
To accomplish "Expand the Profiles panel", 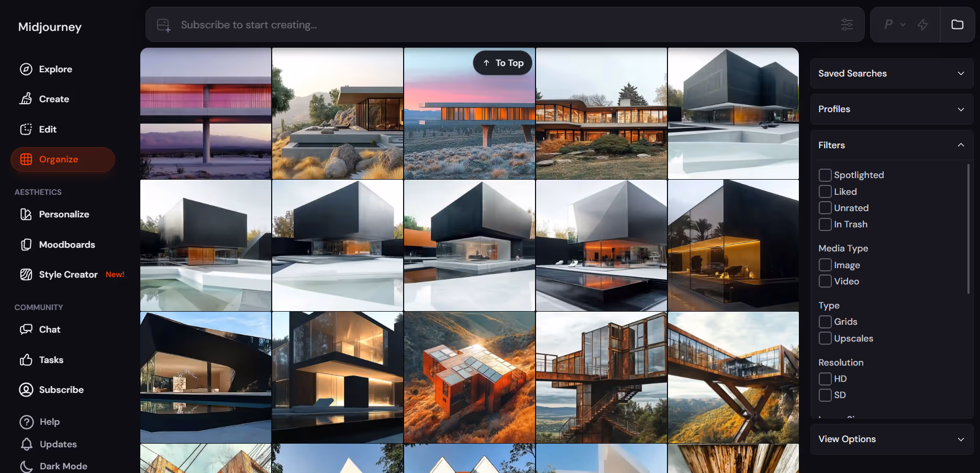I will (892, 109).
